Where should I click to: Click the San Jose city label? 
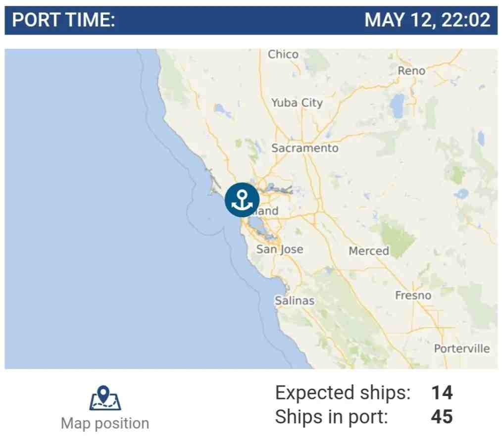[280, 249]
